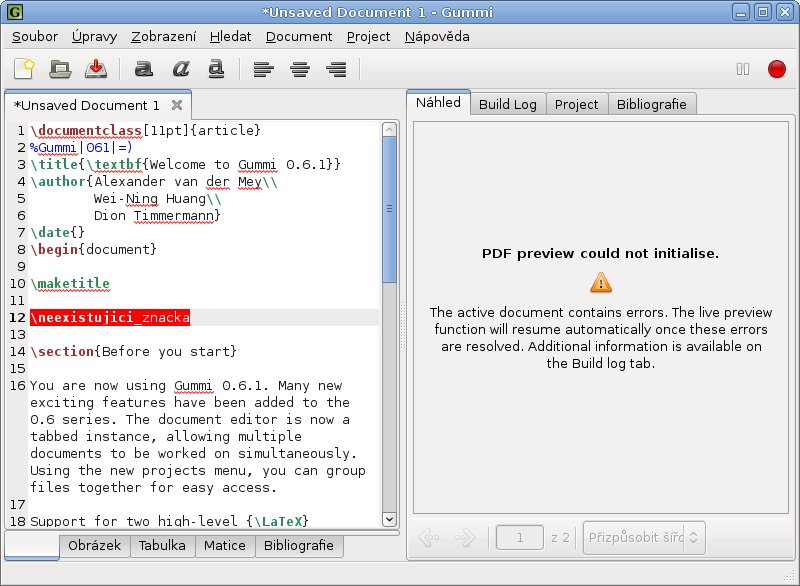Open the Soubor menu

(x=35, y=37)
